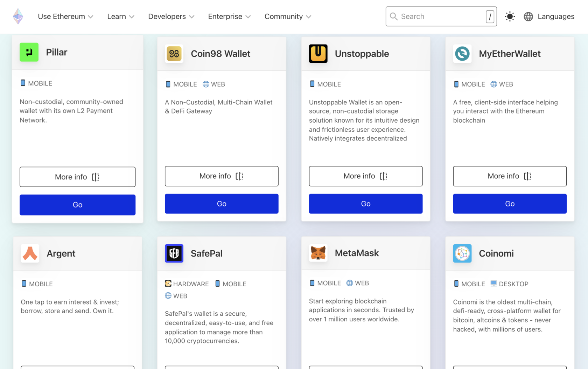The image size is (588, 369).
Task: Click the web globe icon on MyEtherWallet card
Action: 493,84
